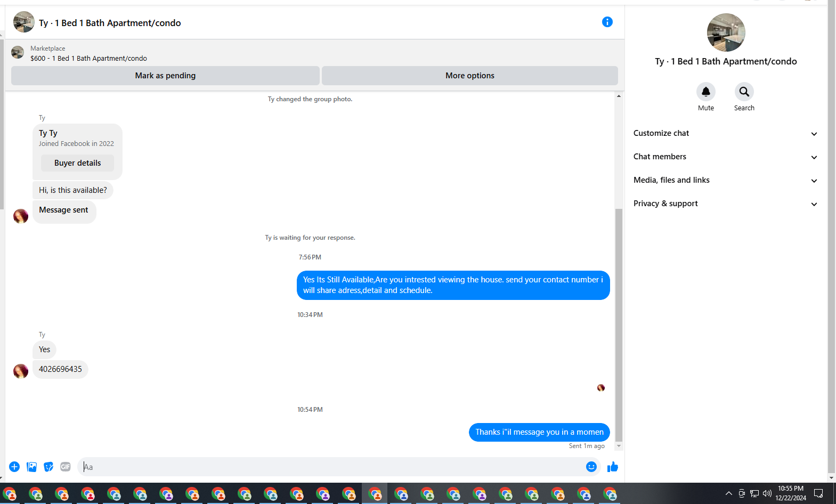Click Ty's avatar beside Message sent
Viewport: 836px width, 504px height.
tap(21, 216)
